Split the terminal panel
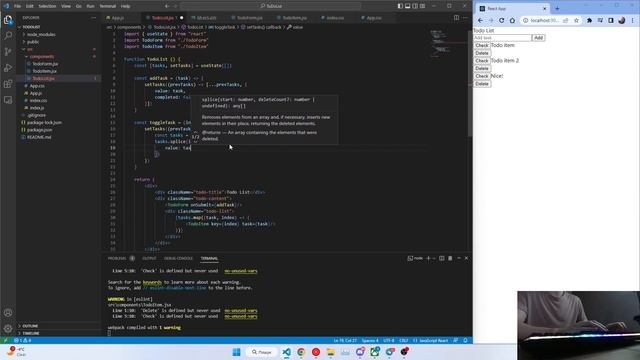The height and width of the screenshot is (360, 640). 442,258
